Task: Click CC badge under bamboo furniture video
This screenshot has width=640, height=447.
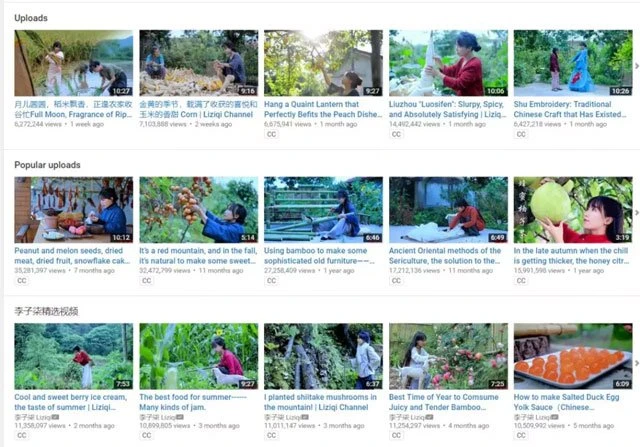Action: [x=271, y=281]
